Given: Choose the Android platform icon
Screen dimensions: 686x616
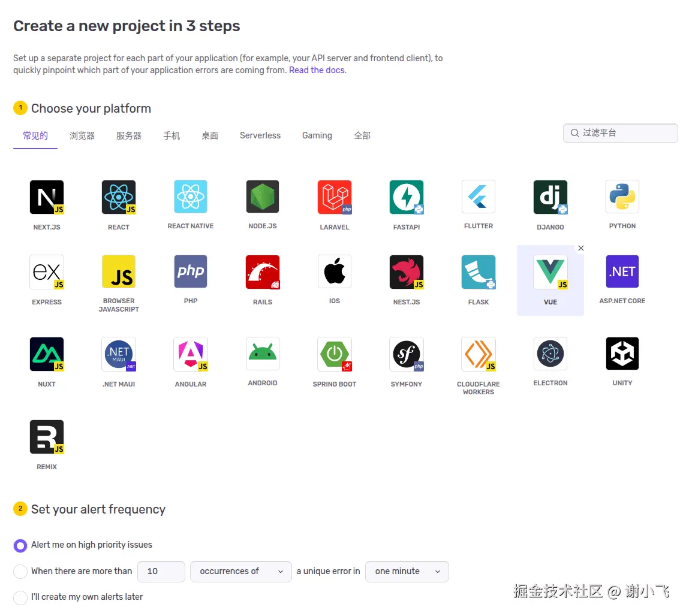Looking at the screenshot, I should click(x=263, y=354).
